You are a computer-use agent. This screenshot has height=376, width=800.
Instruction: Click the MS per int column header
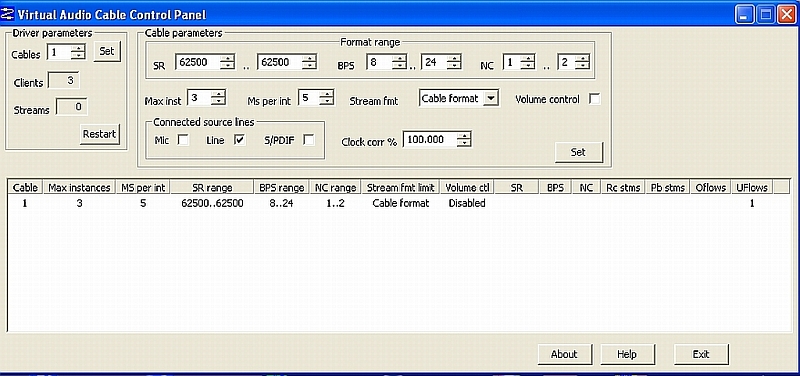click(x=143, y=187)
